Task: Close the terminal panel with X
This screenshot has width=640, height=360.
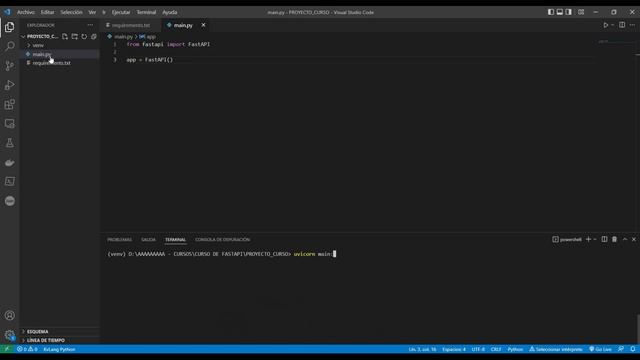Action: [x=634, y=239]
